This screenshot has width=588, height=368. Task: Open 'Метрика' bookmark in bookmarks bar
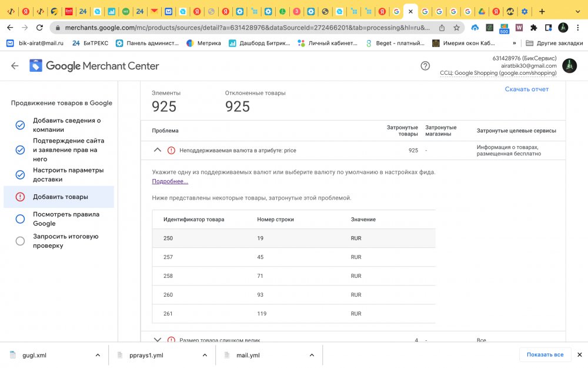coord(203,43)
